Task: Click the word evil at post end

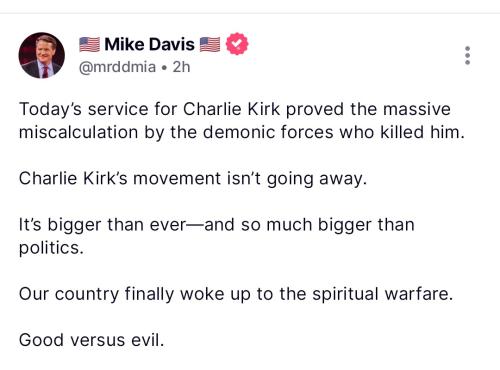Action: (148, 340)
